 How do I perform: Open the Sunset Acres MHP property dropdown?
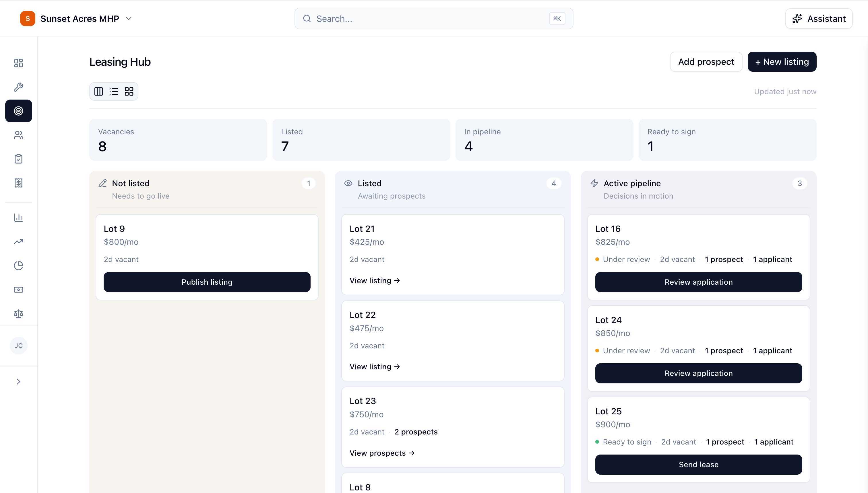(76, 18)
